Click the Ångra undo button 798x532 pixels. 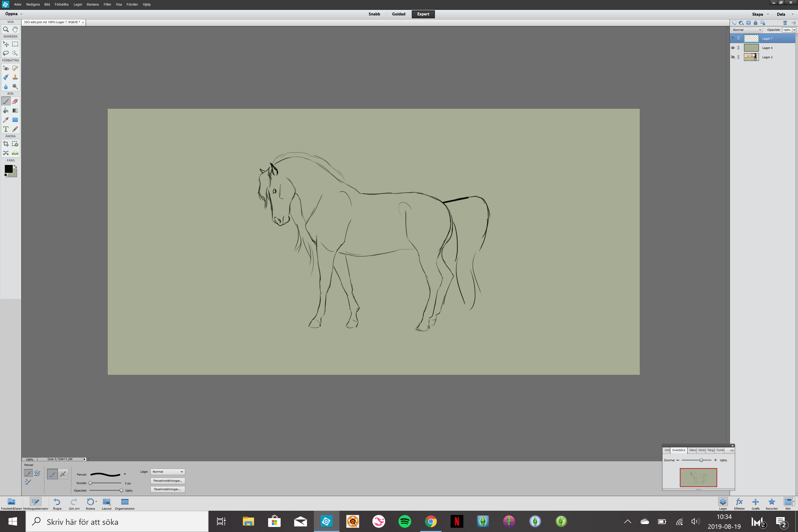click(x=57, y=503)
